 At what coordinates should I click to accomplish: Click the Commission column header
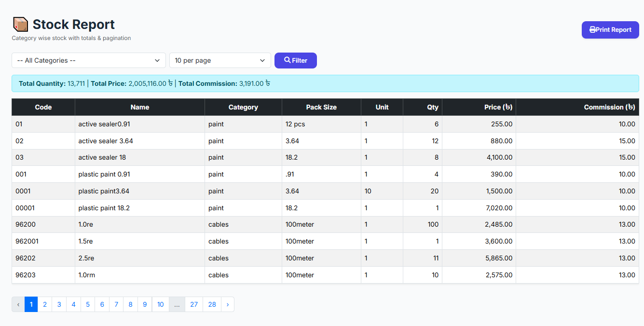609,107
